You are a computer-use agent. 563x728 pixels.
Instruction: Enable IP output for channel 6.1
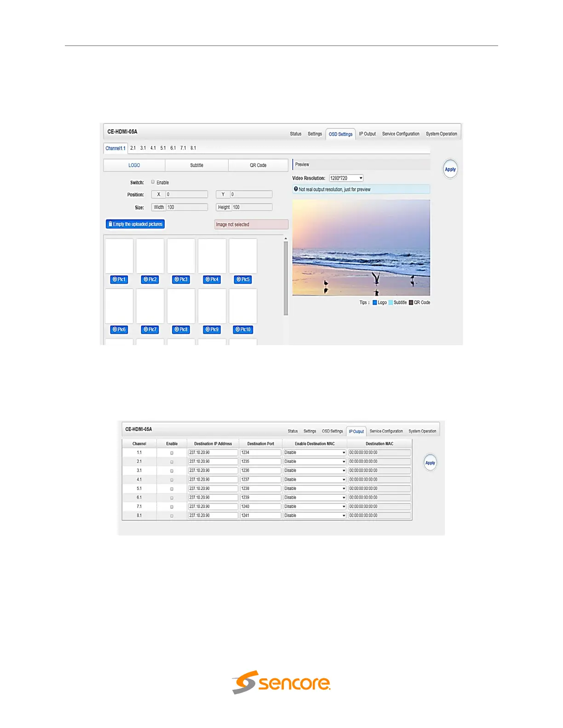[x=172, y=498]
